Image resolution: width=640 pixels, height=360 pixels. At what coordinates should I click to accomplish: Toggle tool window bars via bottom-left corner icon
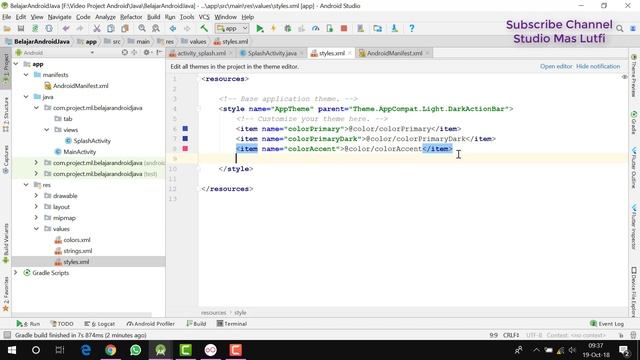[x=7, y=335]
